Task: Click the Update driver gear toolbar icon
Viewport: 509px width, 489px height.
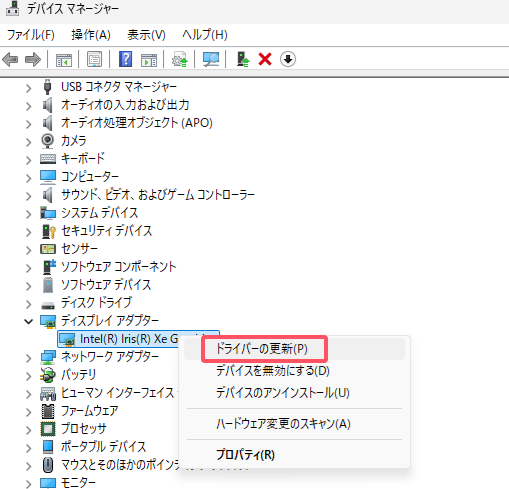Action: 180,59
